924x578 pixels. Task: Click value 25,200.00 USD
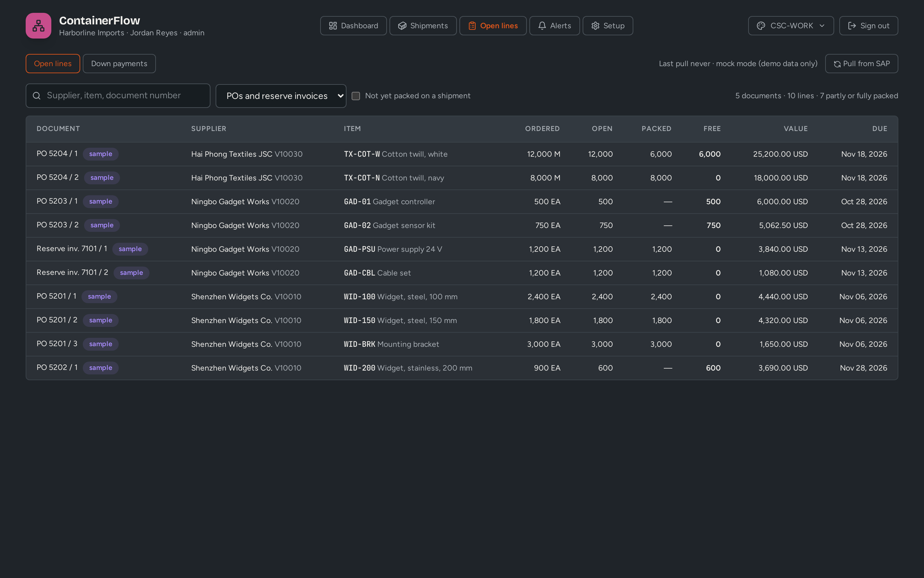[x=780, y=154]
